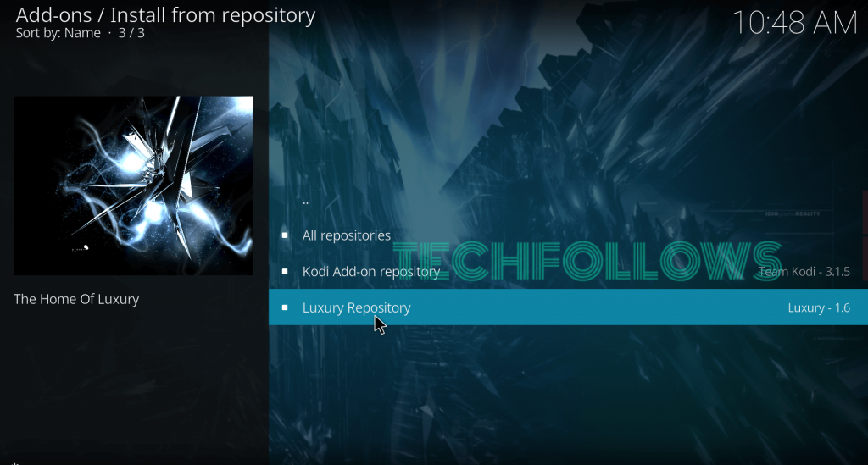Screen dimensions: 868x465
Task: Click the small 'IDIOgraphicREALITY' text in the background
Action: [793, 213]
